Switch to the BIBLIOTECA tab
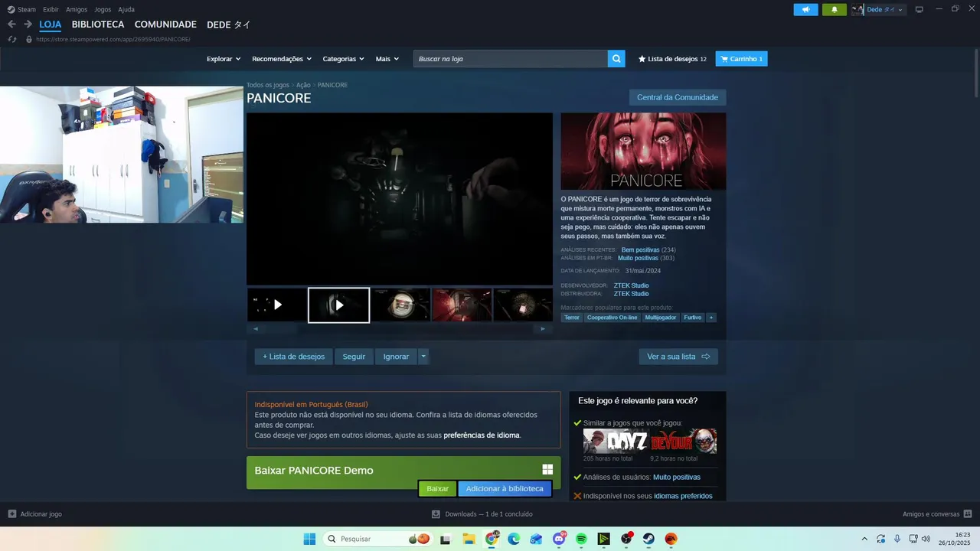 tap(98, 24)
